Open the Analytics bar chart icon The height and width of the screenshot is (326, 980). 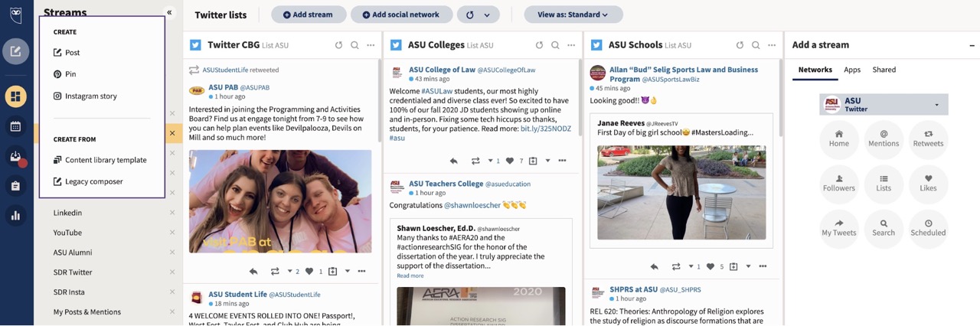15,216
